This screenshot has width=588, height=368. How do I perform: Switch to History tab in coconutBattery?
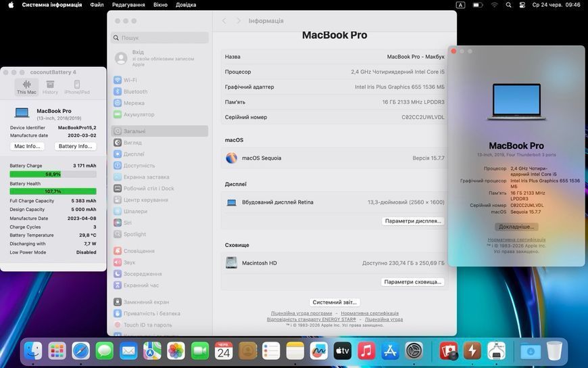(x=50, y=87)
